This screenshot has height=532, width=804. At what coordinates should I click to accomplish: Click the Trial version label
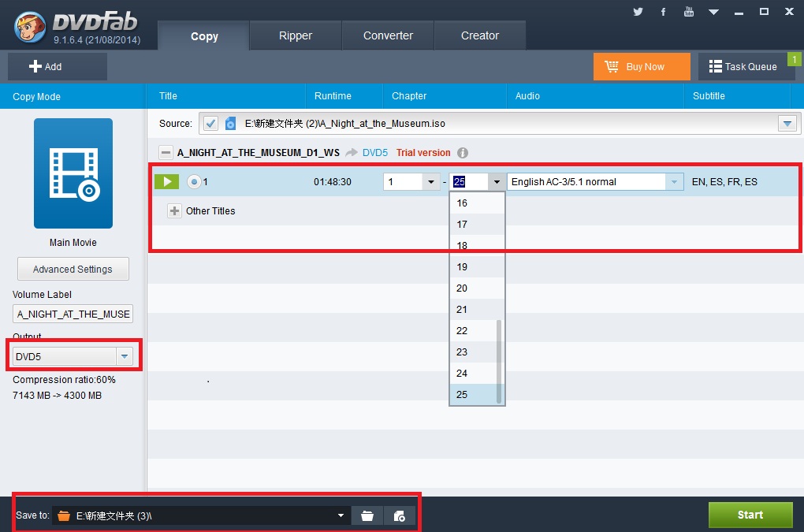(x=423, y=153)
